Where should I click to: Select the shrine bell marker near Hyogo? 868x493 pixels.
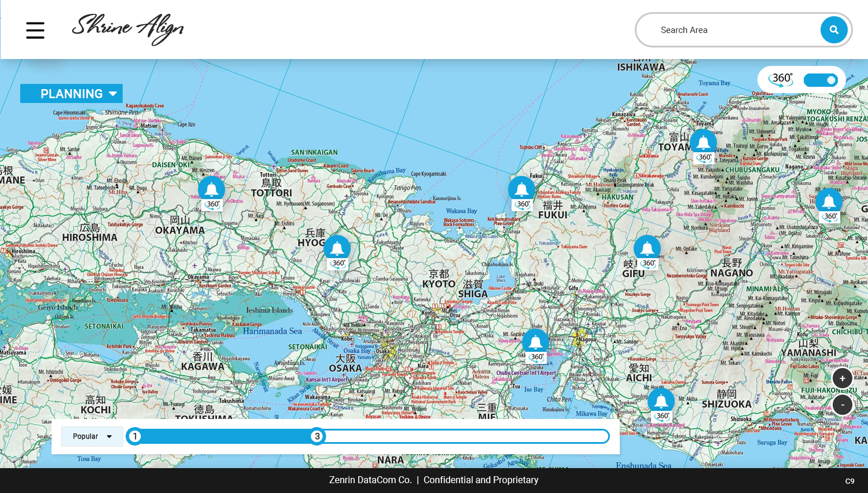click(337, 248)
